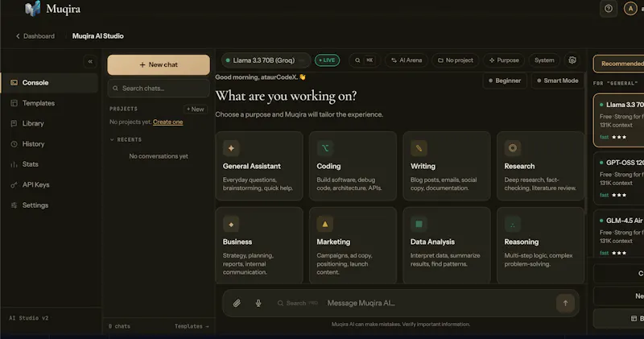Click the microphone voice input icon

coord(258,304)
